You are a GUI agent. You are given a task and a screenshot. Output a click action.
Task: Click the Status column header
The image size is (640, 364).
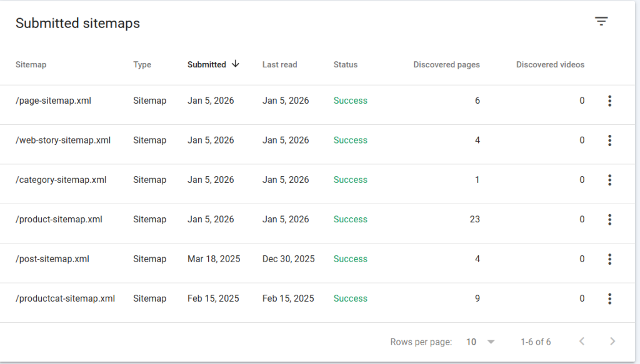[345, 64]
